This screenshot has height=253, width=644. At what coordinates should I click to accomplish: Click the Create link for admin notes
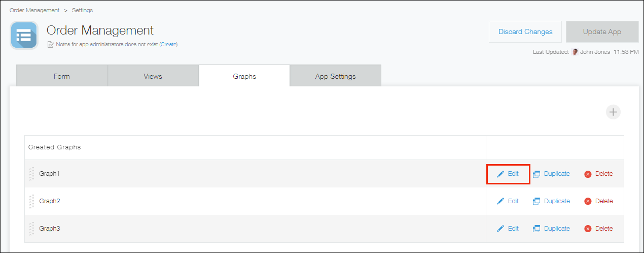pyautogui.click(x=168, y=45)
